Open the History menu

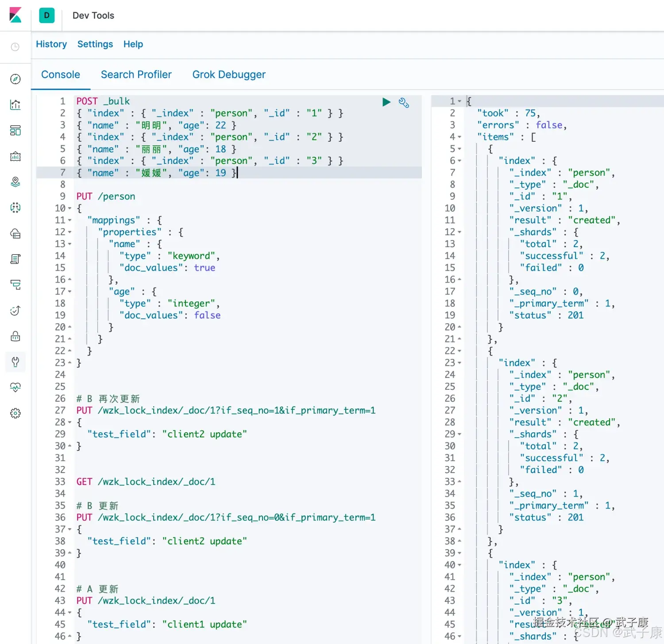click(x=51, y=44)
